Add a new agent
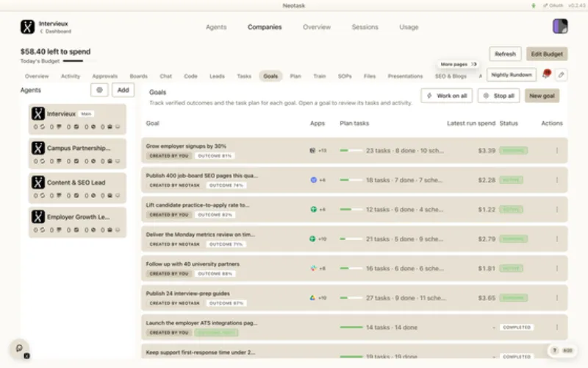 (x=123, y=90)
